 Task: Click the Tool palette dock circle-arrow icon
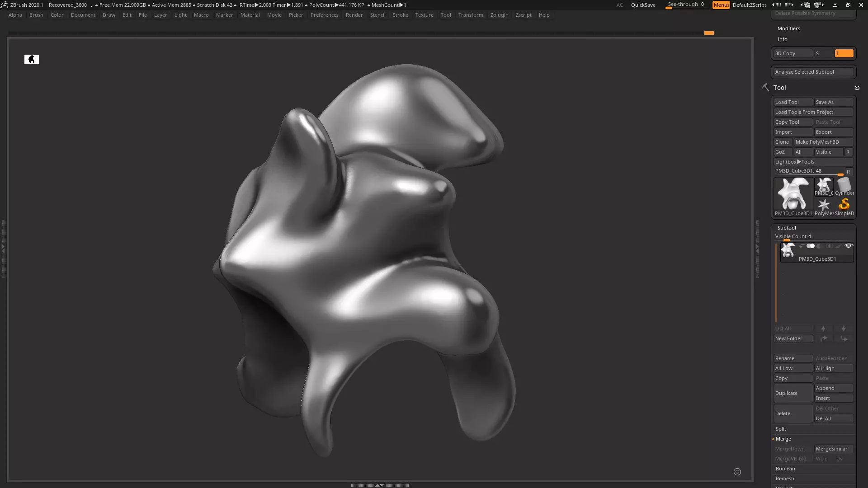click(x=857, y=88)
